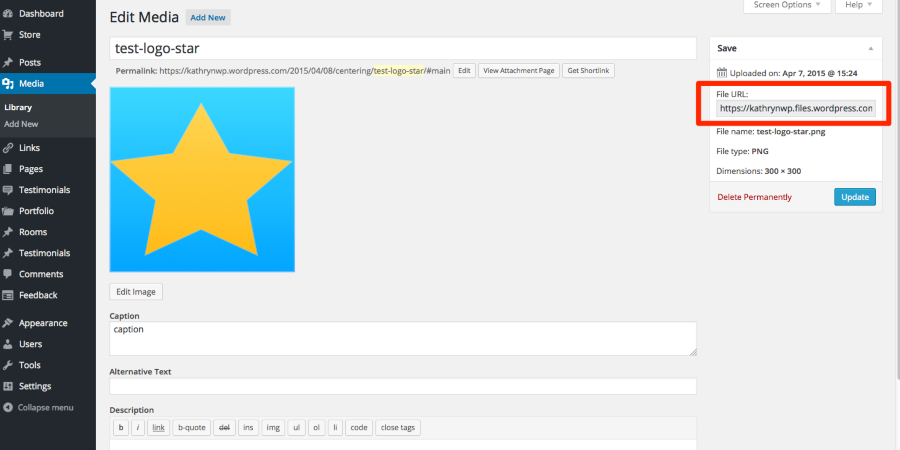Click the li quicktag button
This screenshot has width=900, height=450.
coord(336,428)
